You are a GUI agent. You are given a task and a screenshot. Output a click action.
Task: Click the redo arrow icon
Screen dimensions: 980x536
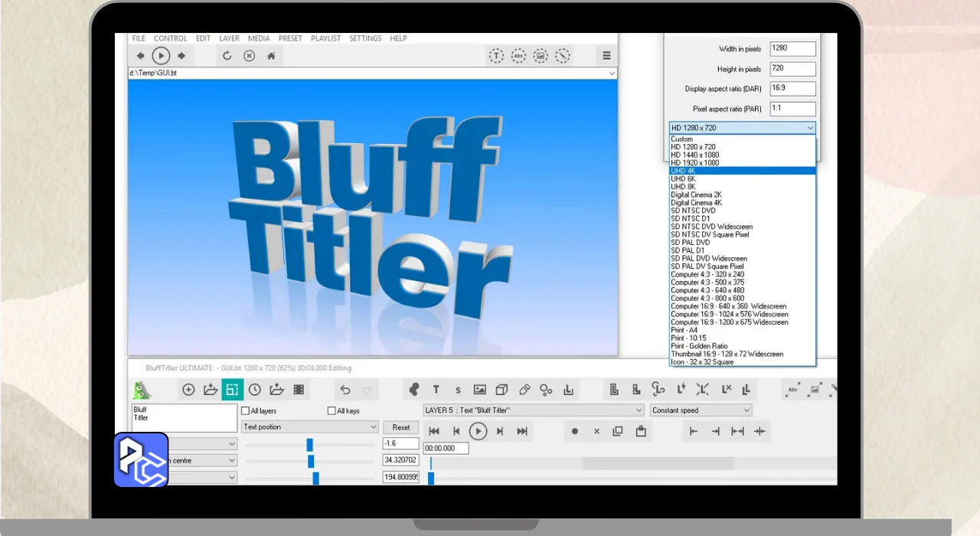tap(367, 390)
